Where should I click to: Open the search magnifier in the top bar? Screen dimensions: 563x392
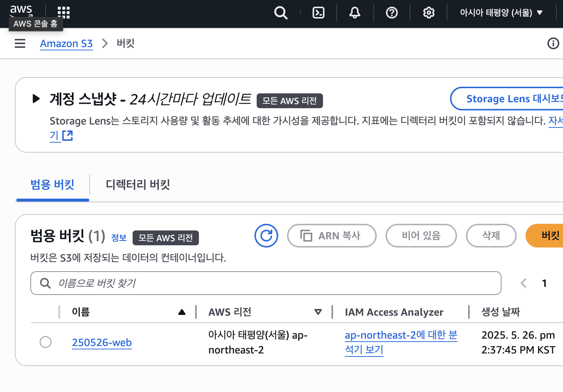[x=281, y=13]
